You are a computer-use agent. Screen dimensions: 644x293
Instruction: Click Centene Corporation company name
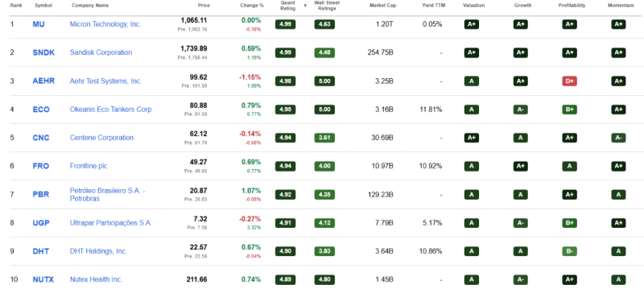(102, 138)
